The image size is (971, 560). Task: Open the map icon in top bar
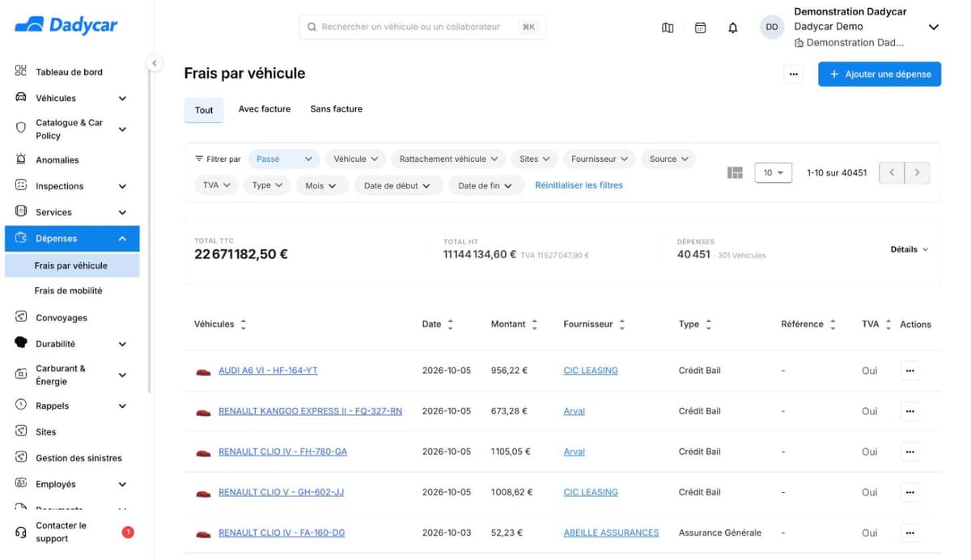[x=668, y=28]
